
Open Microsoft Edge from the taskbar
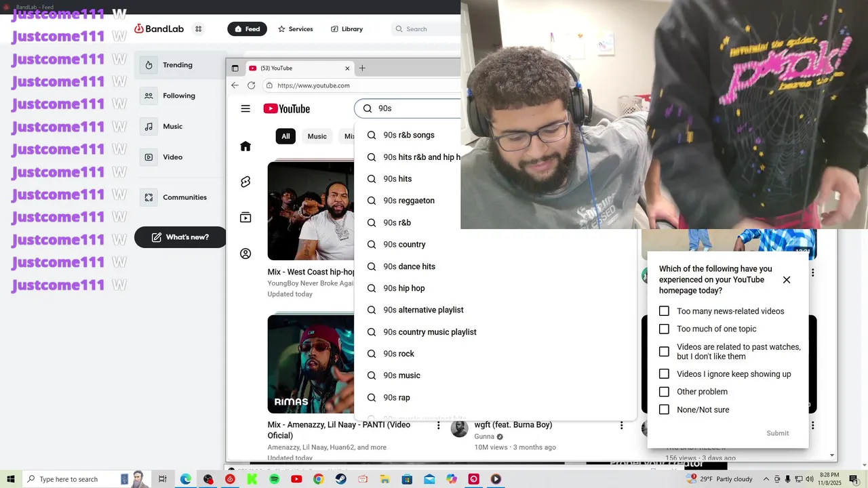[185, 479]
